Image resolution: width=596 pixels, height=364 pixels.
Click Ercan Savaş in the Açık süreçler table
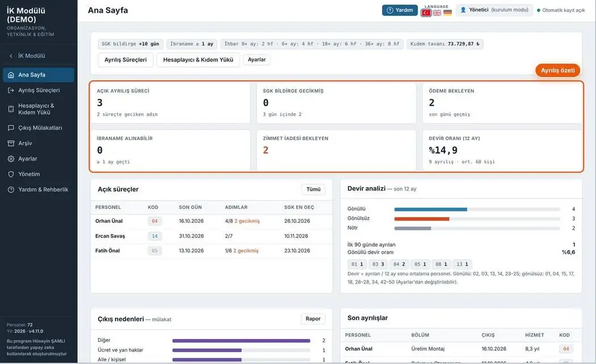(110, 236)
